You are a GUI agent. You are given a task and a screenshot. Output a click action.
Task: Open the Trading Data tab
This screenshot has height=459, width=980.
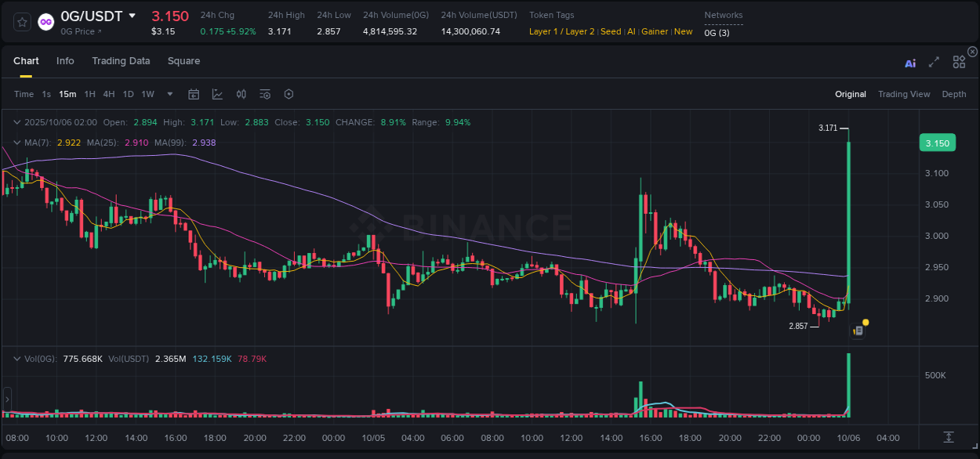coord(121,61)
